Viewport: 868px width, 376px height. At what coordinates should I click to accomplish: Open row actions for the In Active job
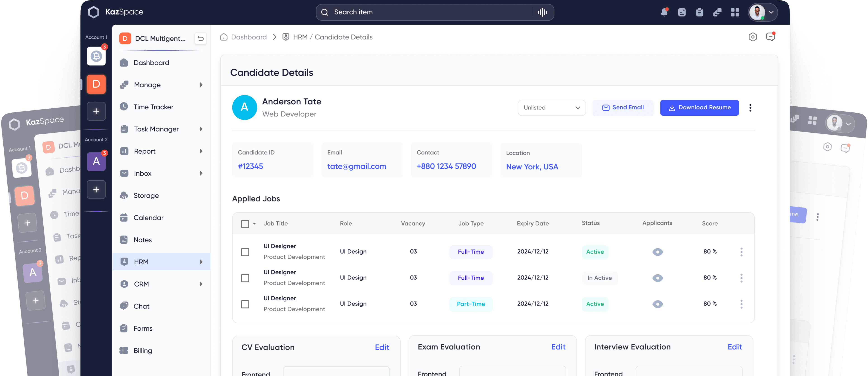point(741,278)
